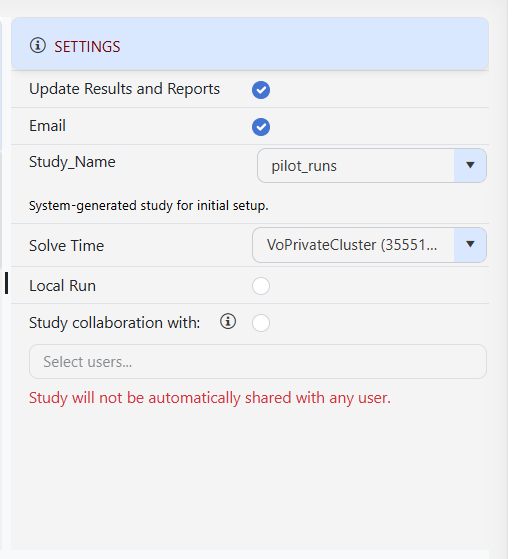
Task: Enable the Local Run option
Action: point(261,286)
